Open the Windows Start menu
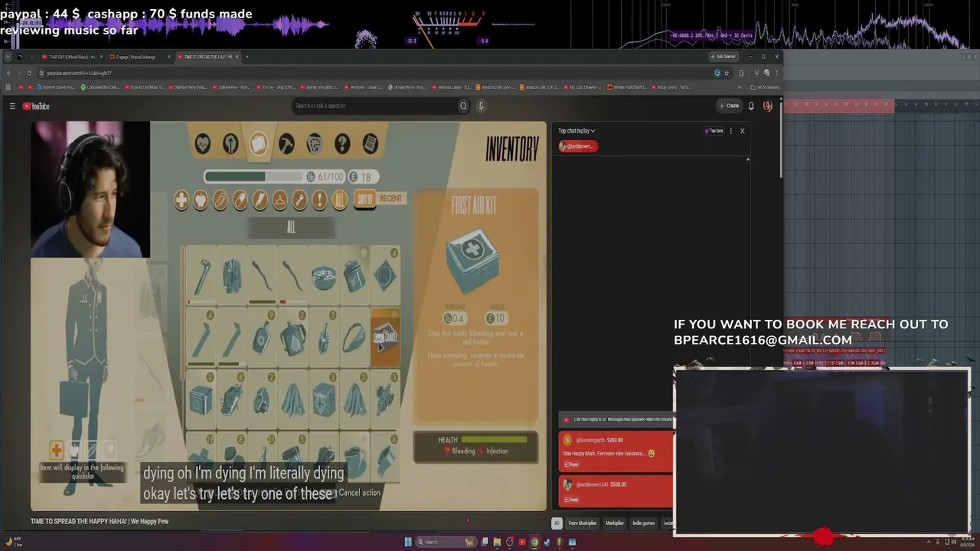Viewport: 980px width, 551px height. point(408,542)
